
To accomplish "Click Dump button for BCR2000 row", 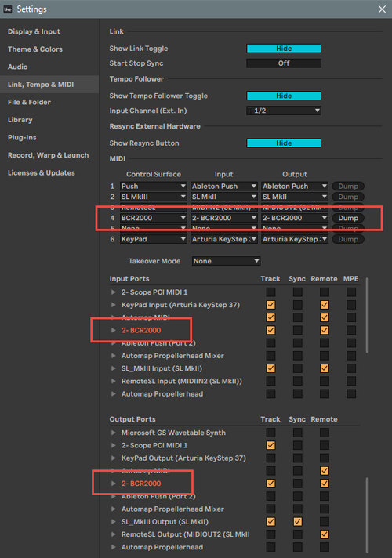I will tap(348, 218).
